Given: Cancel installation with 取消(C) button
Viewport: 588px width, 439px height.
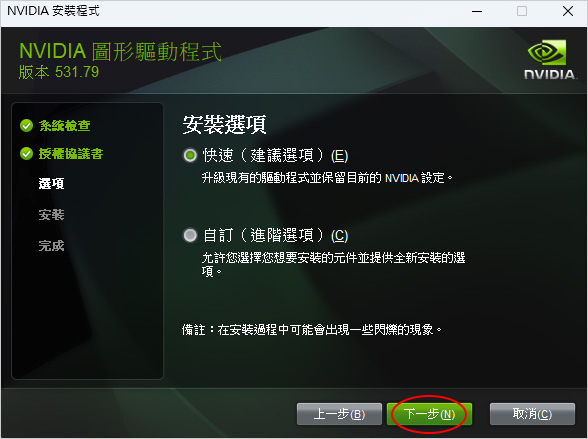Looking at the screenshot, I should (x=532, y=414).
